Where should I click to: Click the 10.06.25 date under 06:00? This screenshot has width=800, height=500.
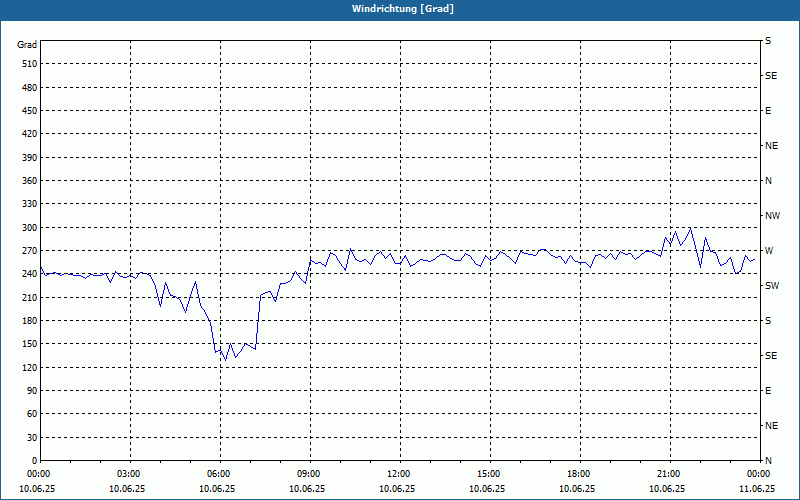coord(217,488)
